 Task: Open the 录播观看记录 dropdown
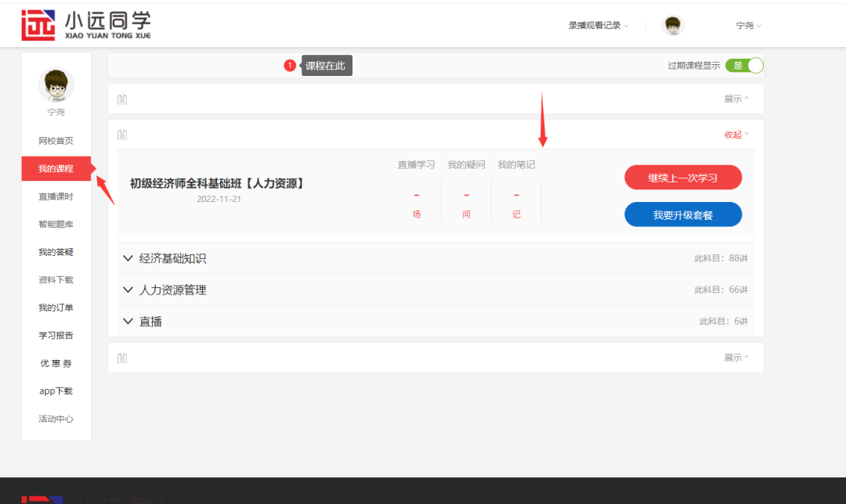[x=598, y=26]
